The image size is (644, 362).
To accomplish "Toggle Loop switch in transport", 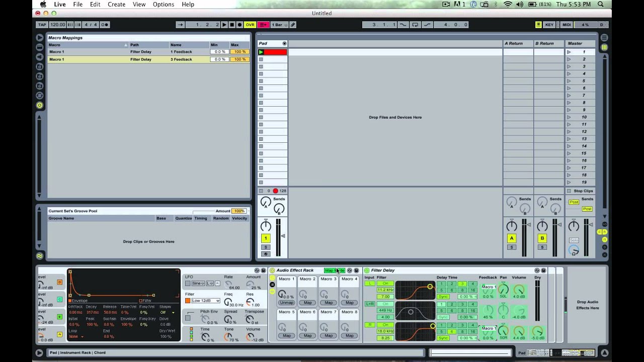I will (x=415, y=25).
